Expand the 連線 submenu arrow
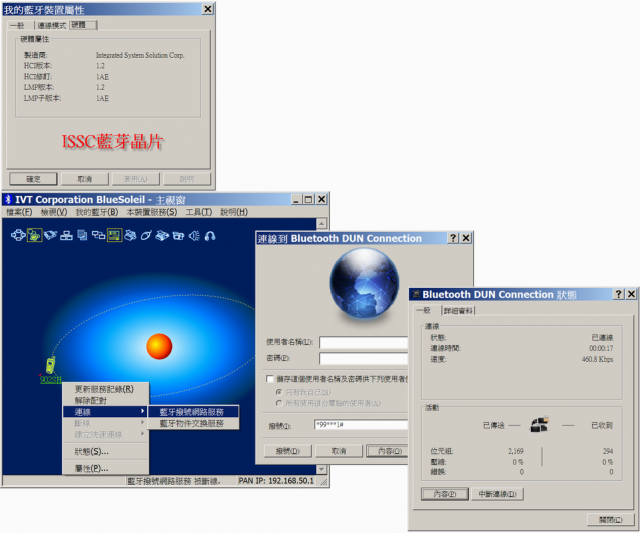 (142, 411)
